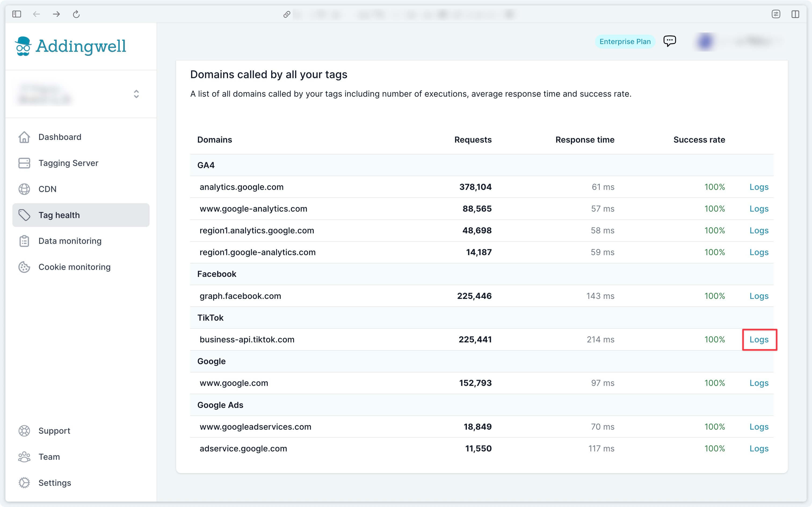Image resolution: width=812 pixels, height=507 pixels.
Task: Navigate to Data monitoring section
Action: (70, 241)
